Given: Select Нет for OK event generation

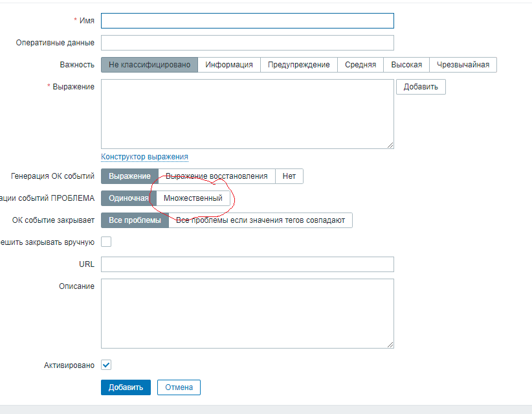Looking at the screenshot, I should point(289,176).
